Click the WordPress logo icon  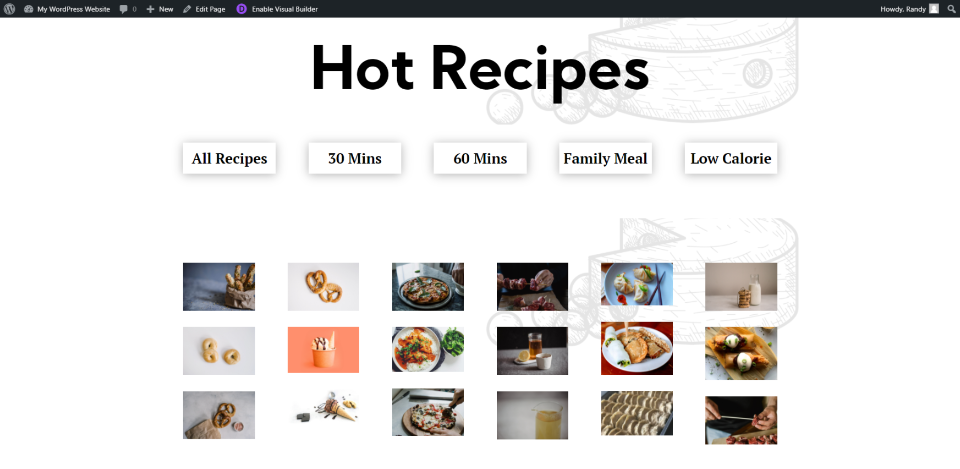click(x=9, y=9)
